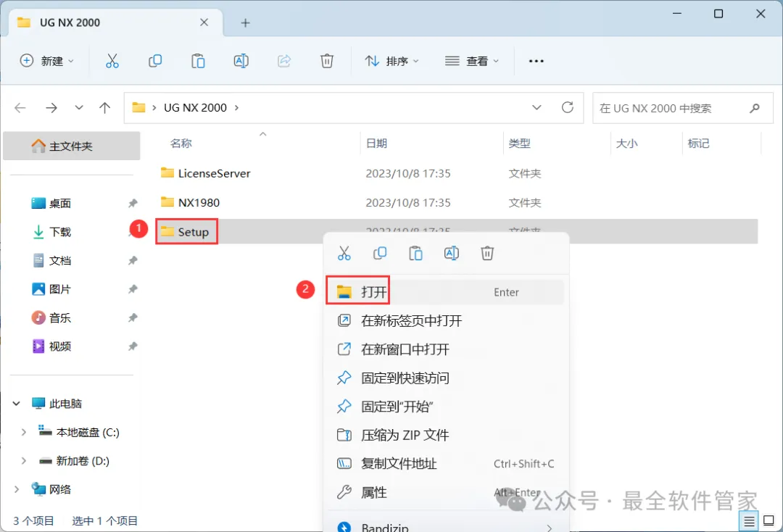Click UG NX 2000 in the breadcrumb
The width and height of the screenshot is (783, 532).
[x=195, y=108]
